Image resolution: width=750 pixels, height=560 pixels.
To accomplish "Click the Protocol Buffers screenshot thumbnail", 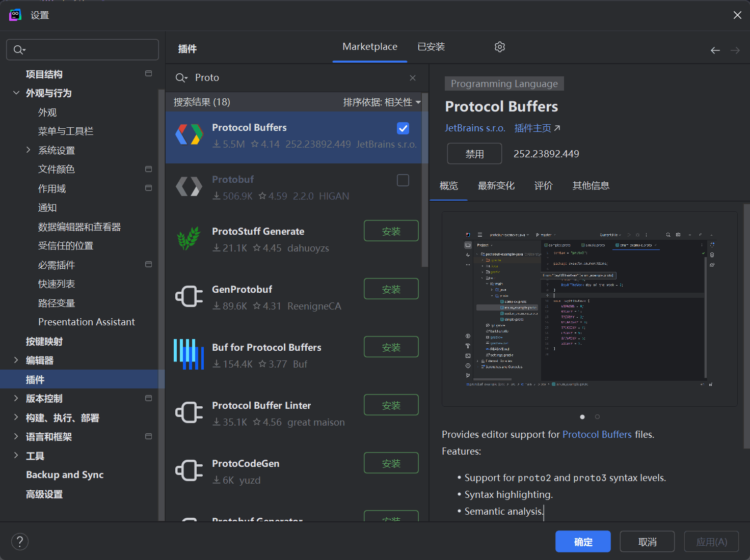I will coord(590,309).
